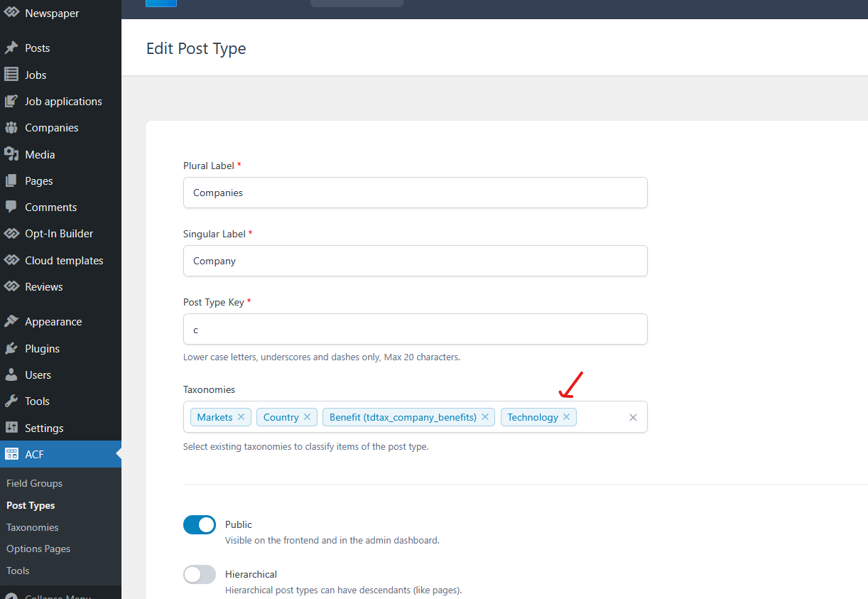Click the ACF menu icon
The image size is (868, 599).
click(x=11, y=454)
